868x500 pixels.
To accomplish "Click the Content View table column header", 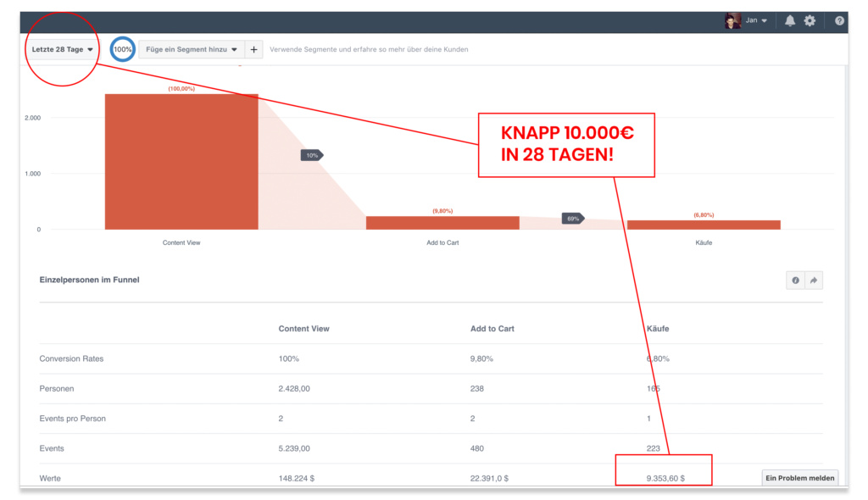I will pos(304,328).
